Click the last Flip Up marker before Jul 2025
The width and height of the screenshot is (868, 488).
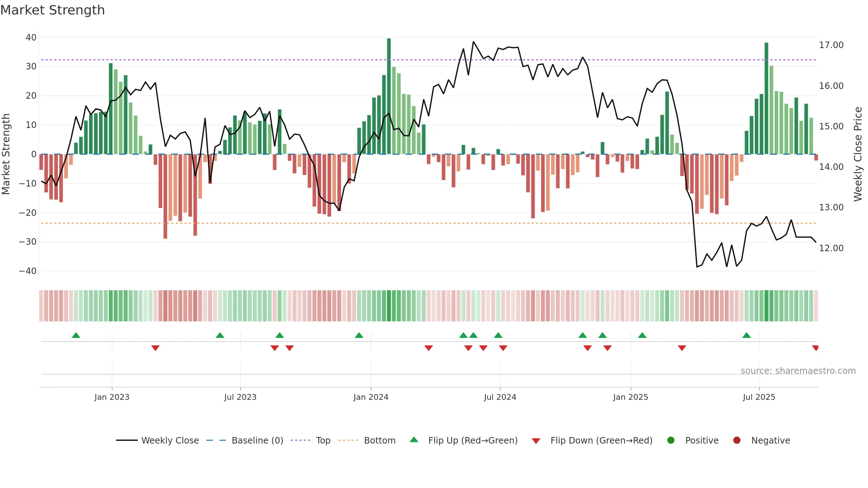(746, 335)
